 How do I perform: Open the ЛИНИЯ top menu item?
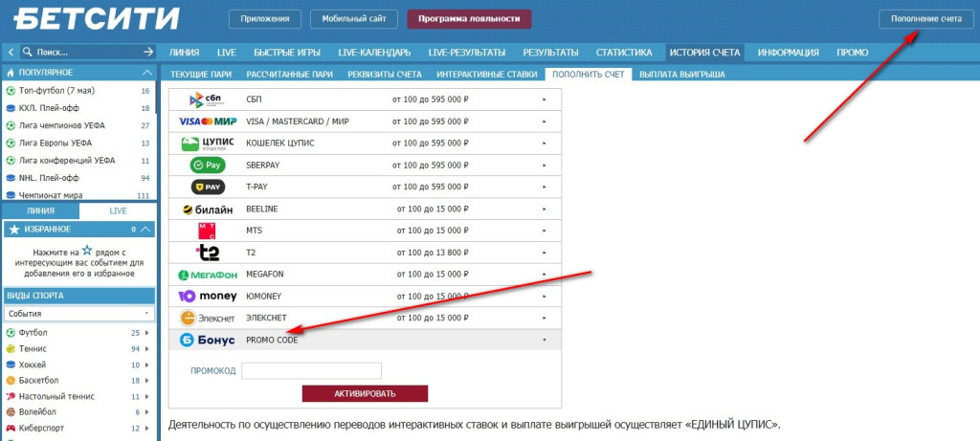184,53
